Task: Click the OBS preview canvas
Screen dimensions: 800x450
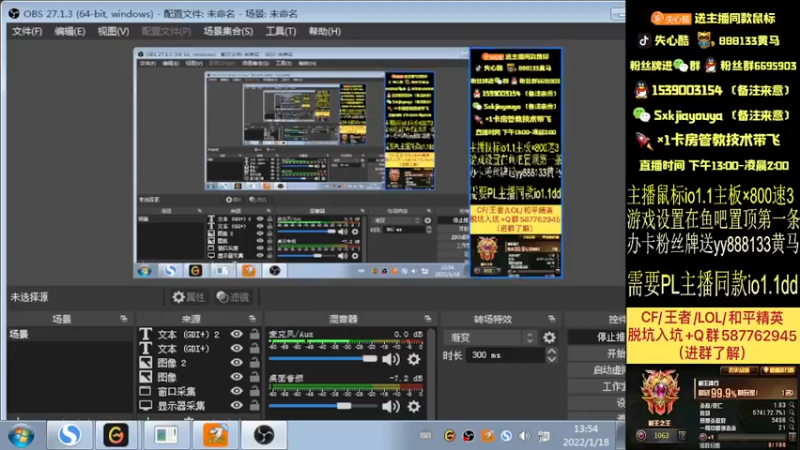Action: (348, 163)
